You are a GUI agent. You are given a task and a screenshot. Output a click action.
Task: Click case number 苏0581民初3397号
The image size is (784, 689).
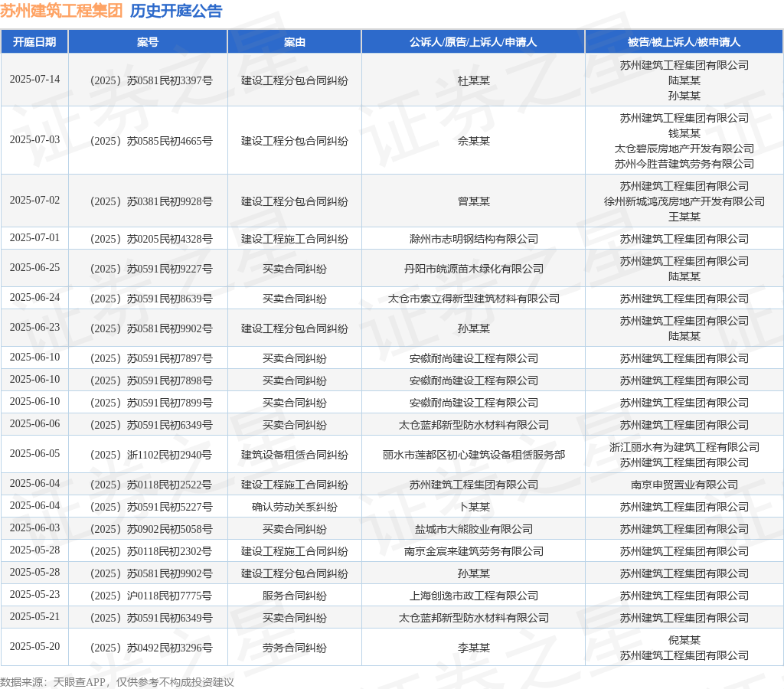coord(152,80)
